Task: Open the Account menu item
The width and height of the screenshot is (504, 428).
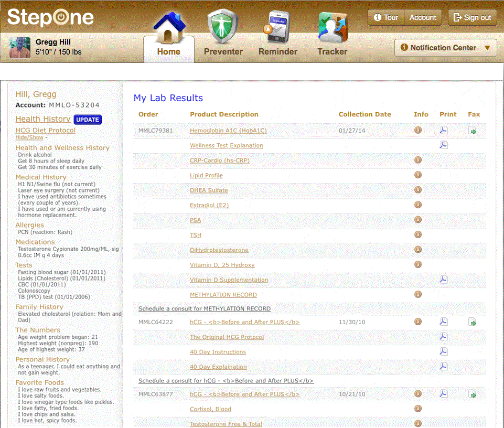Action: click(423, 17)
